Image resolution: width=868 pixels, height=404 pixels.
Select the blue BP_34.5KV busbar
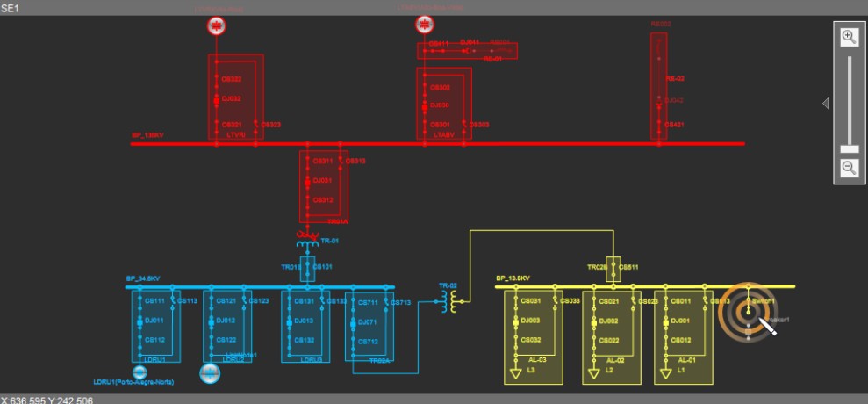(263, 287)
